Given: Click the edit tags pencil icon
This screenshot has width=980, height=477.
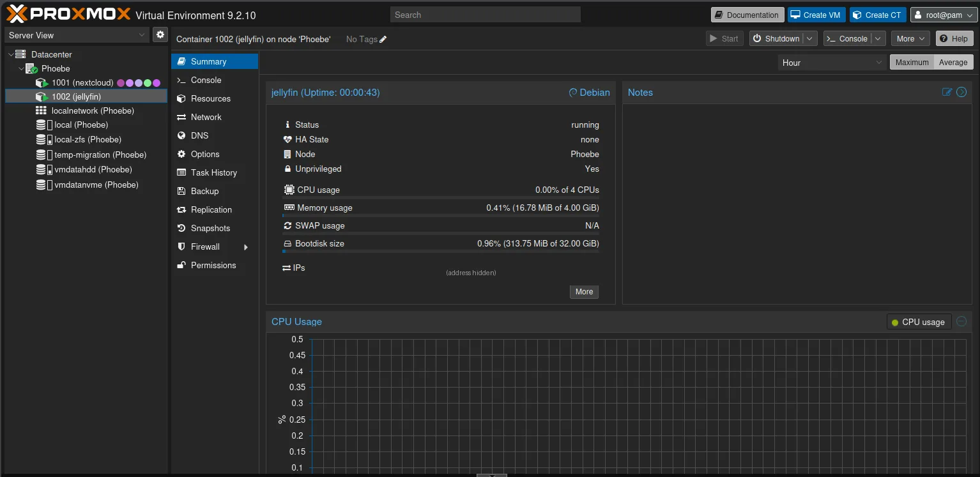Looking at the screenshot, I should point(383,40).
